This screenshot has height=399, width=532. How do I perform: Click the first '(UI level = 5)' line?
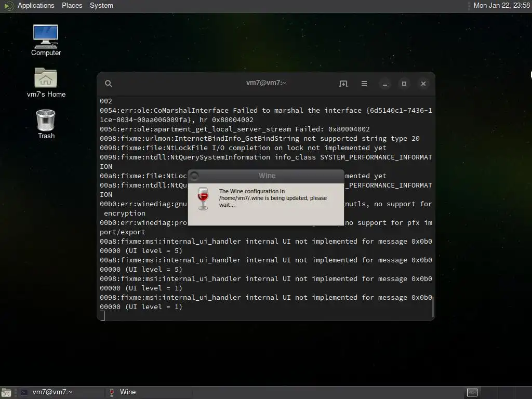pos(141,251)
